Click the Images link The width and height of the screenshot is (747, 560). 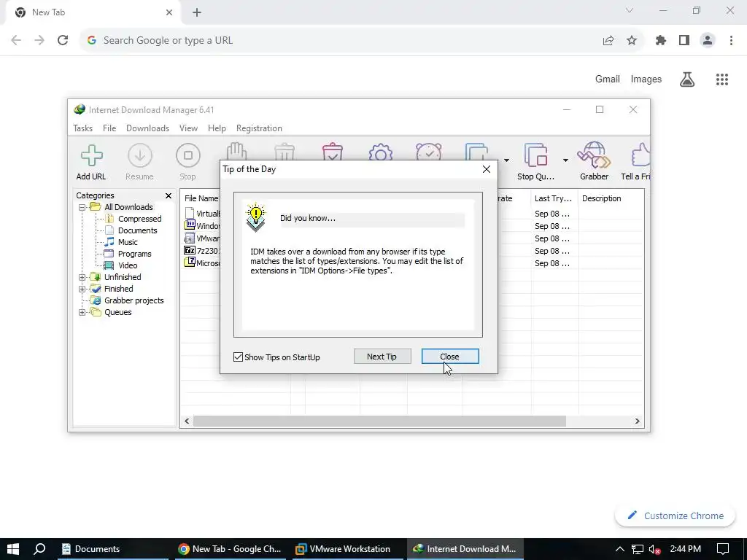click(646, 79)
